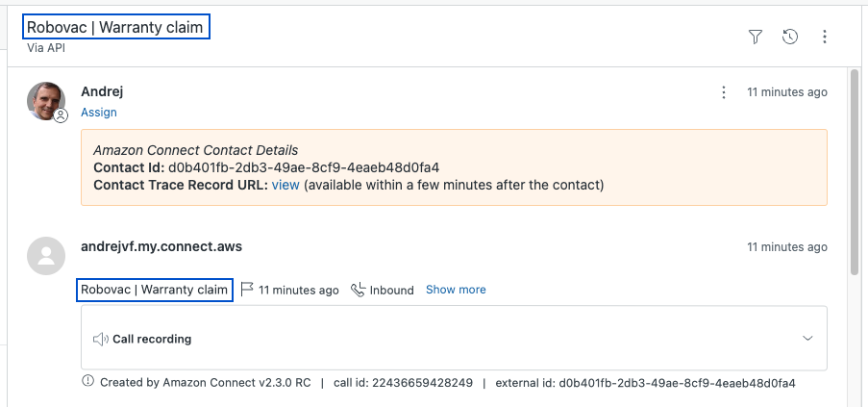Open options menu on Andrej's comment

(x=724, y=92)
